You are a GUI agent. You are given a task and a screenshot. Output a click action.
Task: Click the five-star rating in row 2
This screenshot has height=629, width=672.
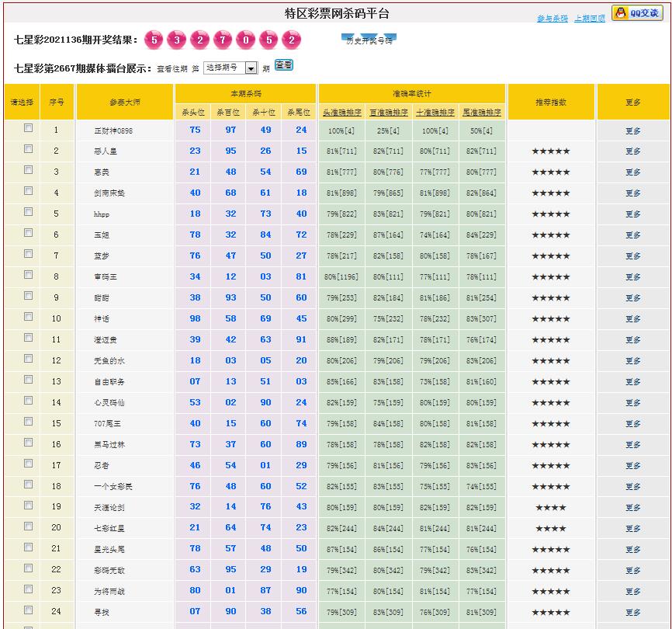point(551,151)
